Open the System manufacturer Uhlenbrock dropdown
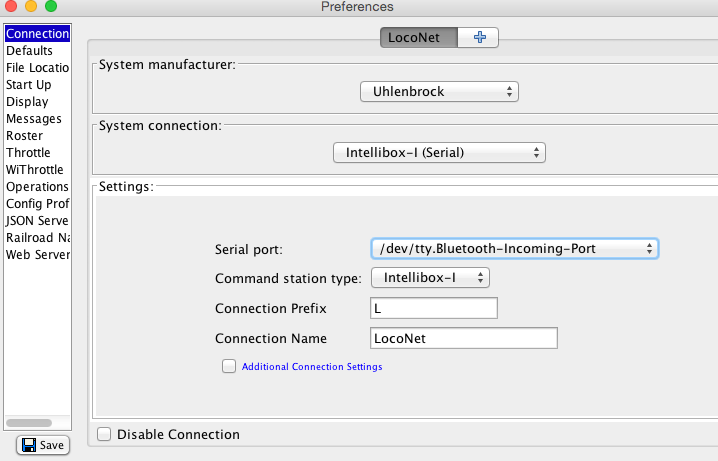Screen dimensions: 718x461 439,92
